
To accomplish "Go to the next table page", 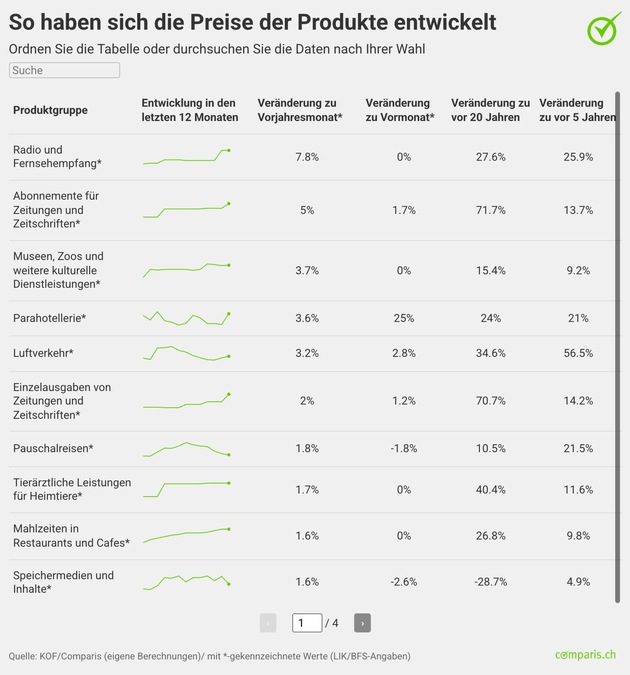I will coord(362,623).
